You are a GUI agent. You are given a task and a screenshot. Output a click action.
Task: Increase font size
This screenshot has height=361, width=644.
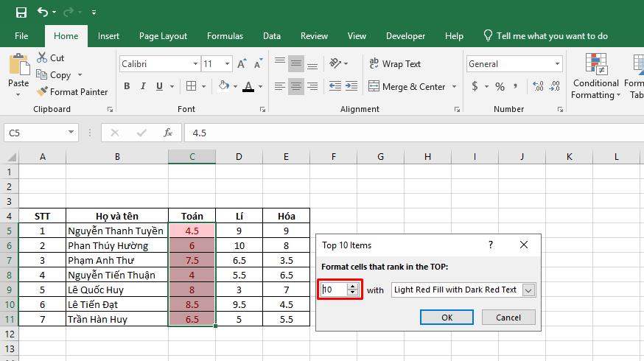242,63
